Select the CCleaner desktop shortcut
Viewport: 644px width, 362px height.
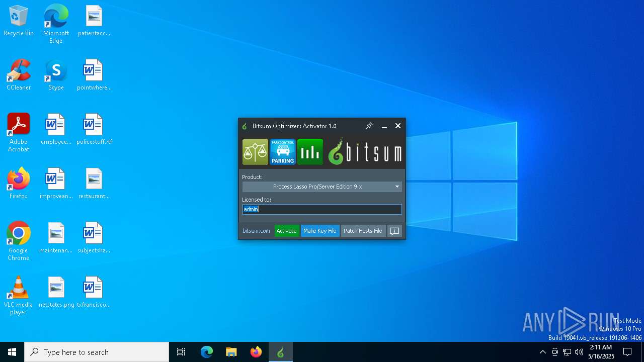point(19,75)
